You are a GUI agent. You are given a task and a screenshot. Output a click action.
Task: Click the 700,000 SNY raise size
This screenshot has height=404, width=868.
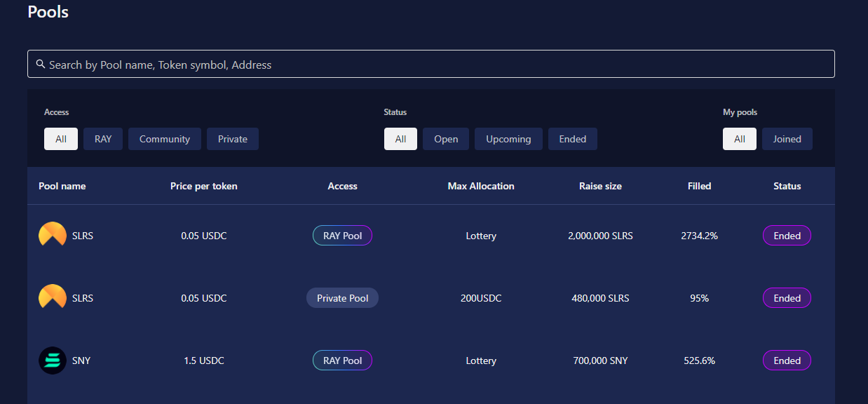pyautogui.click(x=600, y=361)
